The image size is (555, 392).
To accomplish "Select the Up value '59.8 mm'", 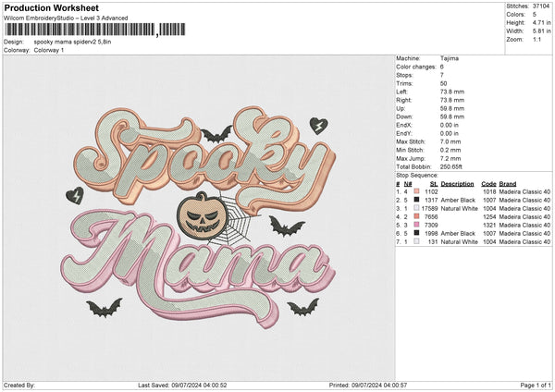I will coord(452,108).
